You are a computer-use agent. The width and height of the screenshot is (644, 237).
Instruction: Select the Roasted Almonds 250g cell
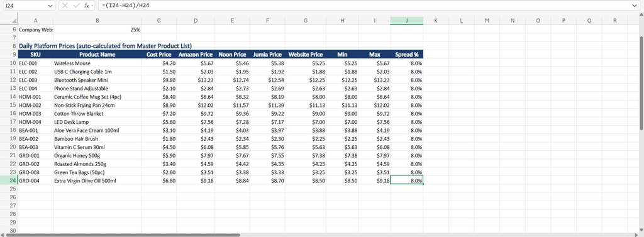pos(97,163)
